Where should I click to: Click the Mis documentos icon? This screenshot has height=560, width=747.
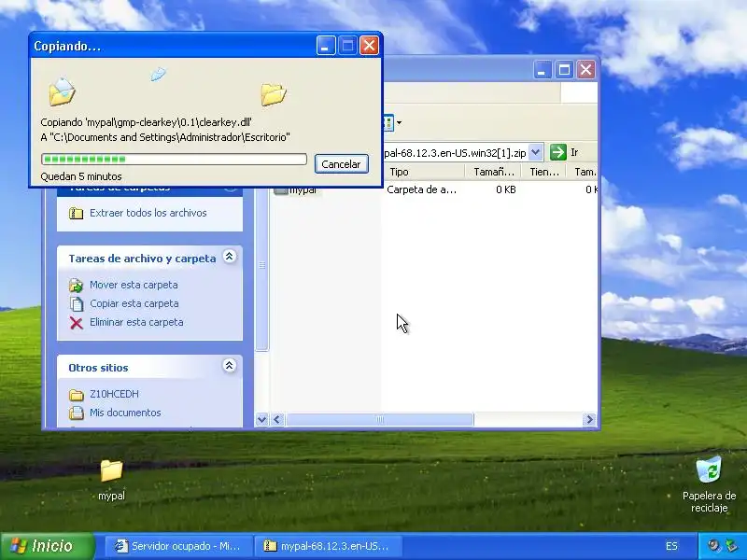pyautogui.click(x=77, y=413)
